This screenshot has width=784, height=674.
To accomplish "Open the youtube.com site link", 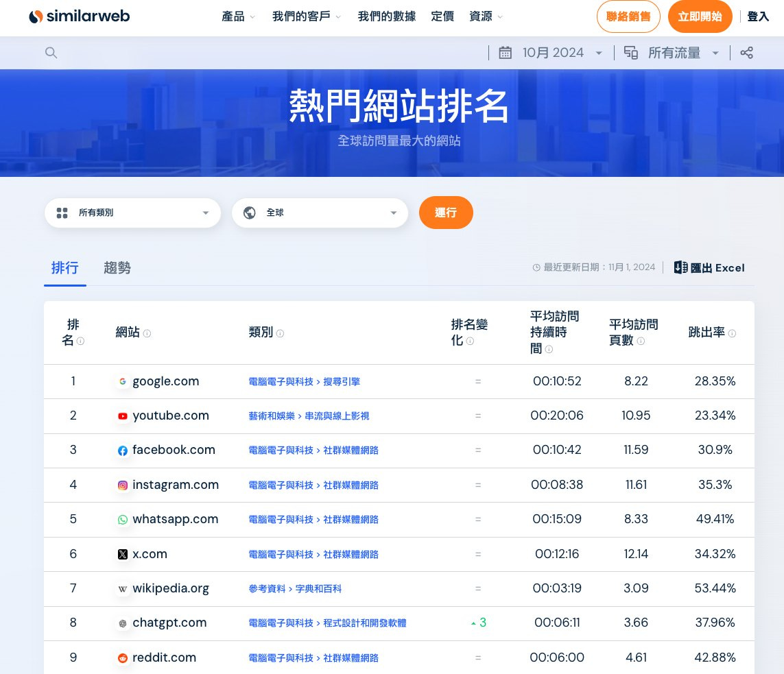I will pyautogui.click(x=171, y=416).
